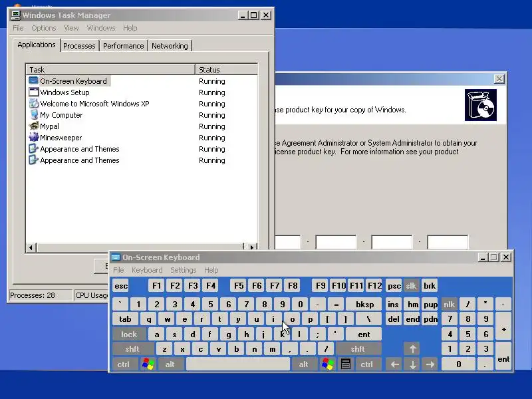Select the Applications tab
This screenshot has width=532, height=399.
(x=37, y=45)
